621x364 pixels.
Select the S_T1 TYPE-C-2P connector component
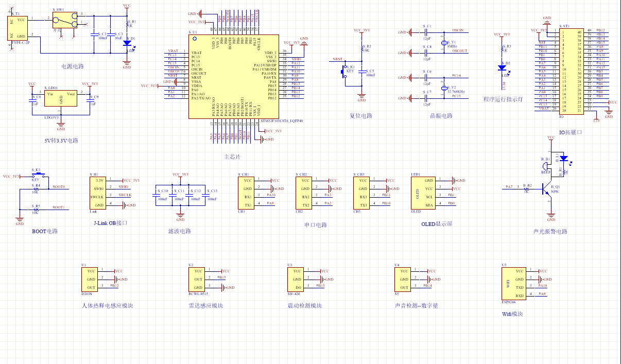pos(18,28)
